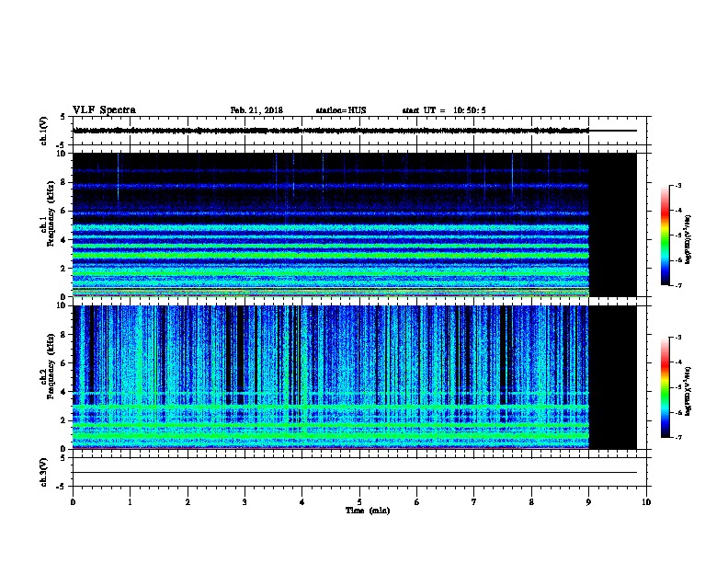Click the "Time (min)" axis label
The height and width of the screenshot is (563, 728).
pos(368,511)
